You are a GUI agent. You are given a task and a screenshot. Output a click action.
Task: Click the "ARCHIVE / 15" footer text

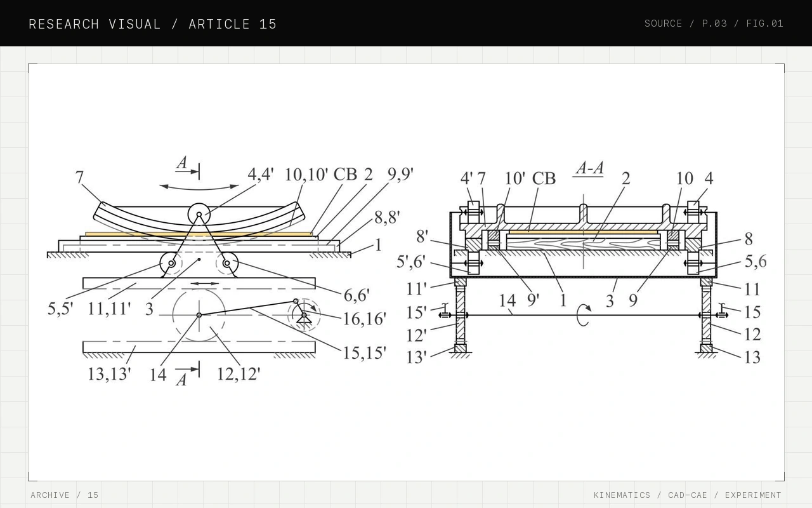(65, 495)
